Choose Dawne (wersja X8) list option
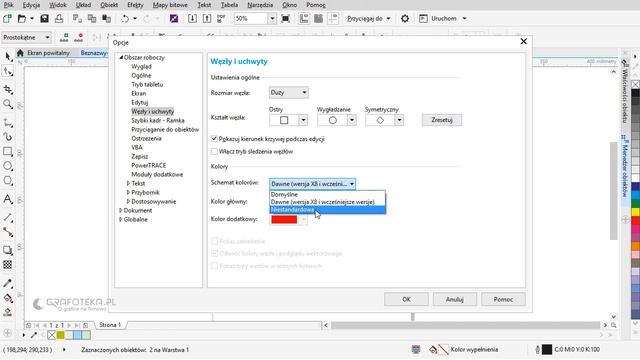The image size is (640, 360). pyautogui.click(x=327, y=202)
